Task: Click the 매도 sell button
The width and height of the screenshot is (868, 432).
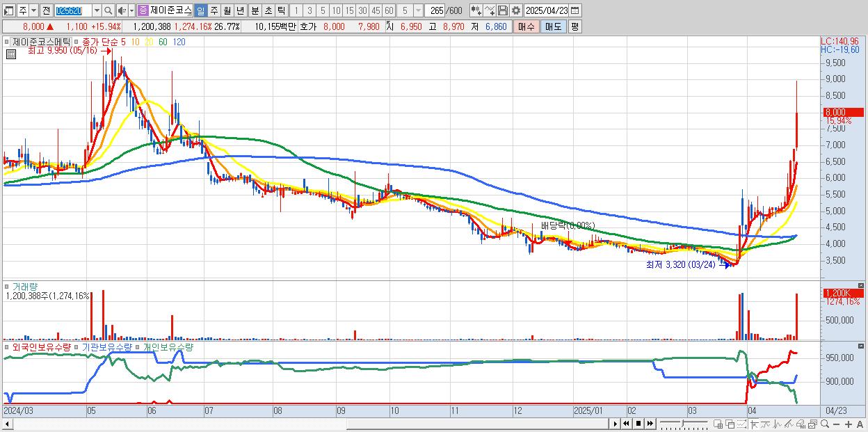Action: click(553, 26)
